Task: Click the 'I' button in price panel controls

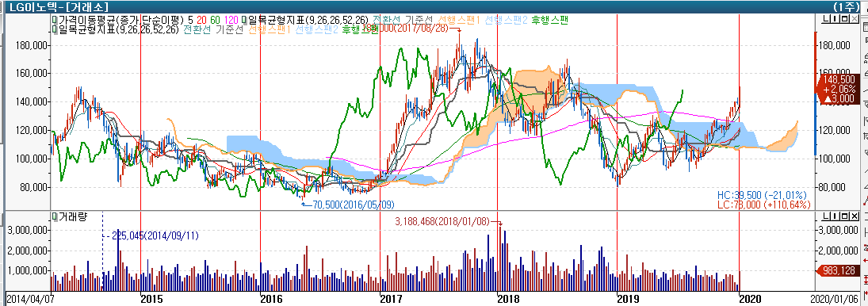Action: [835, 20]
